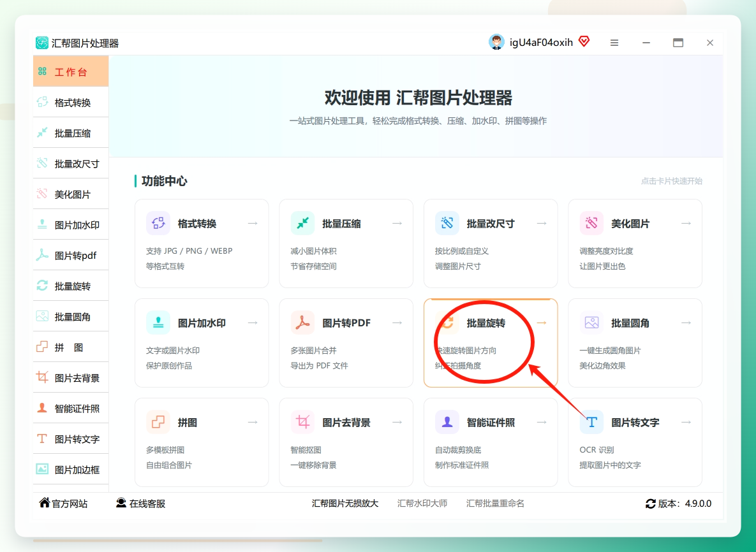The height and width of the screenshot is (552, 756).
Task: Click the 批量改尺寸 card icon
Action: (x=447, y=223)
